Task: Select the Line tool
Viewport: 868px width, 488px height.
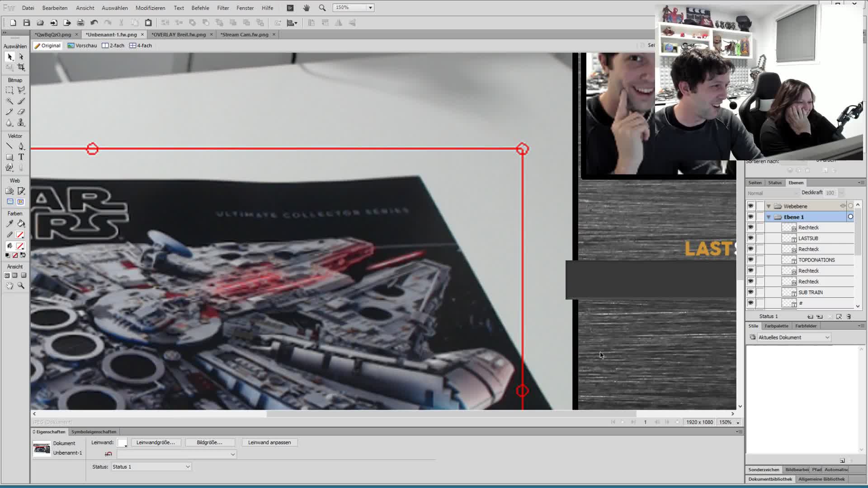Action: [9, 146]
